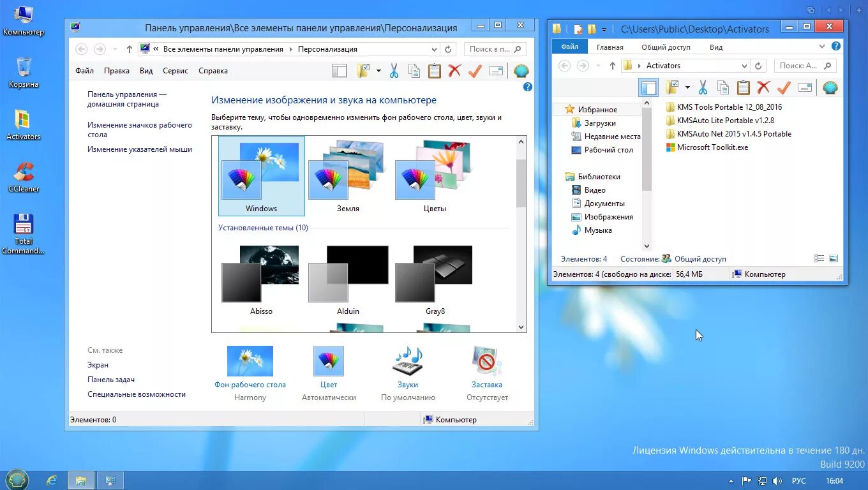Launch CCleaner from the desktop
Screen dimensions: 868x490
23,179
